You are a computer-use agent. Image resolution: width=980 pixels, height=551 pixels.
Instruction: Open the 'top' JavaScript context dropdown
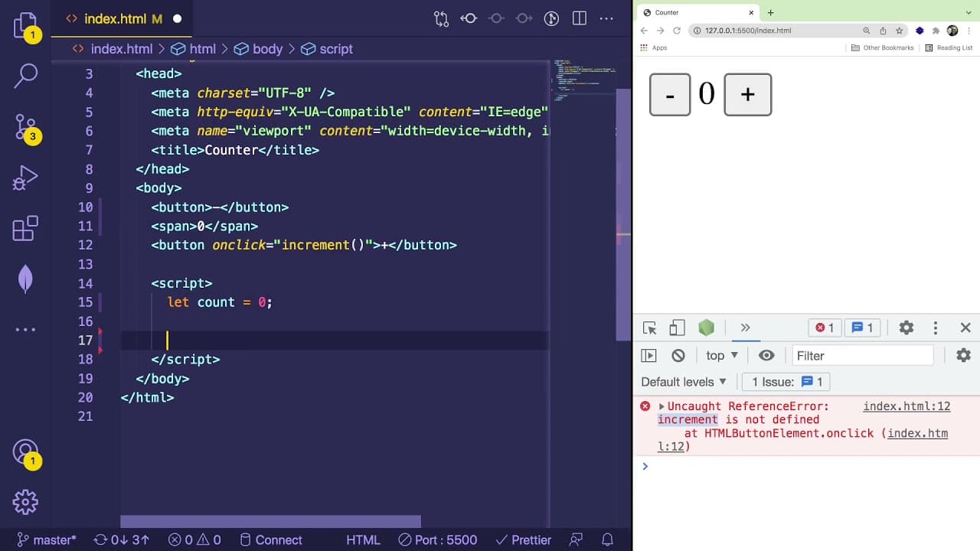tap(722, 355)
